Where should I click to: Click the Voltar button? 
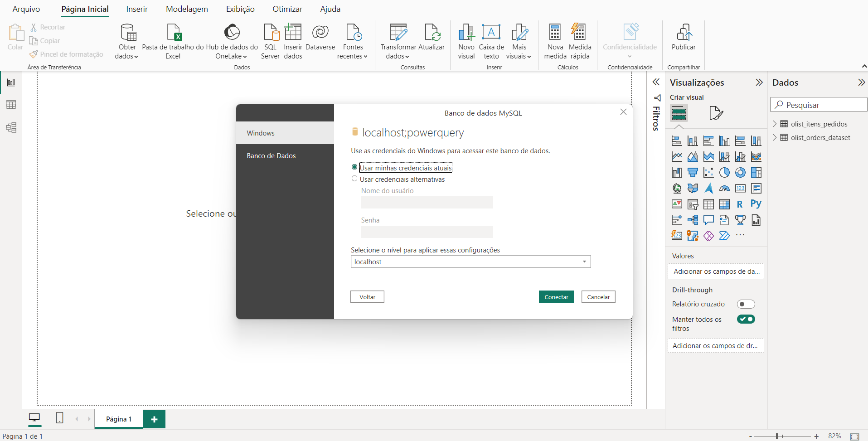367,297
